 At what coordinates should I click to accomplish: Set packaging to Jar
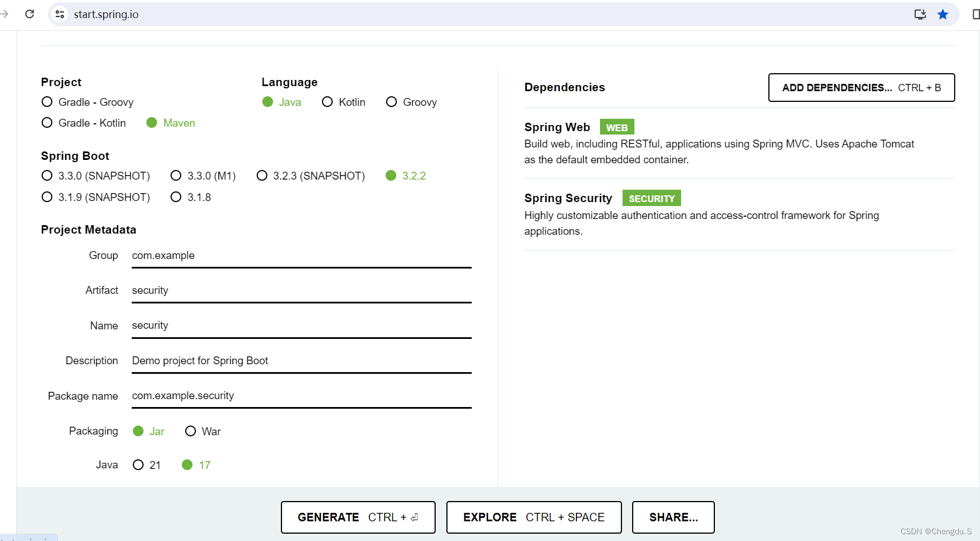[x=149, y=431]
